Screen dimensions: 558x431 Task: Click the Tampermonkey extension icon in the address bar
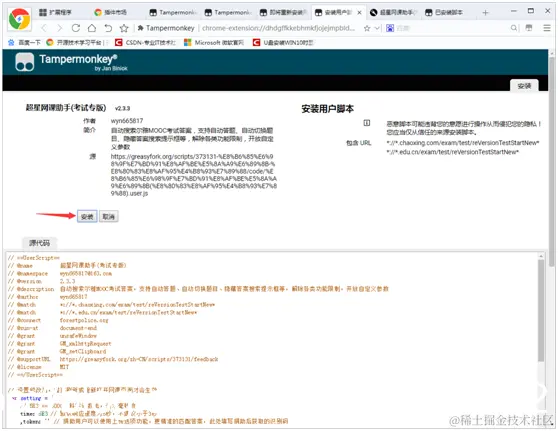141,28
